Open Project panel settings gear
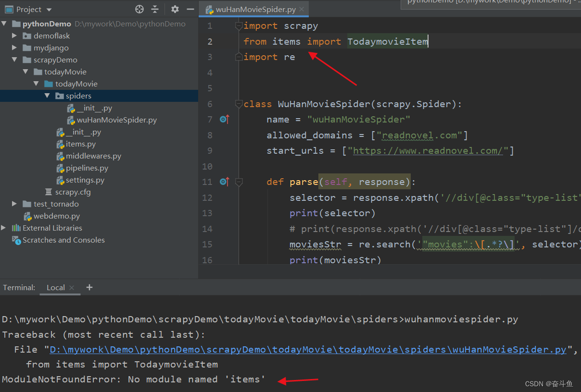This screenshot has width=581, height=392. pos(175,9)
